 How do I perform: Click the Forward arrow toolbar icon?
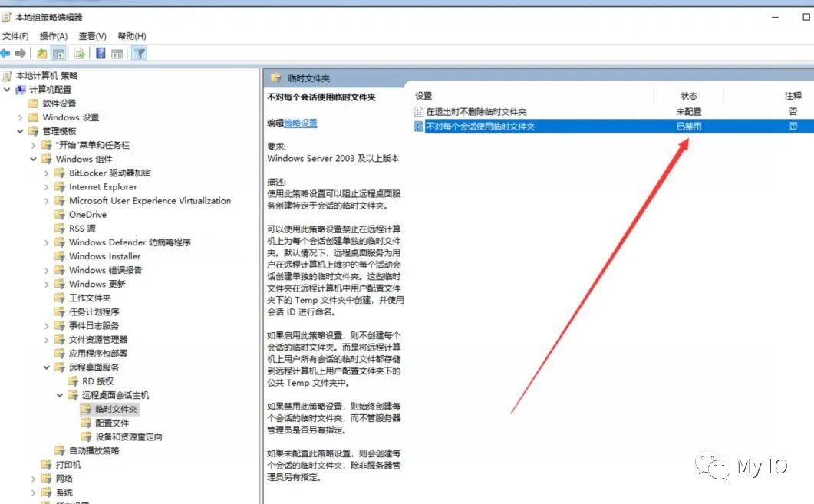pyautogui.click(x=21, y=53)
